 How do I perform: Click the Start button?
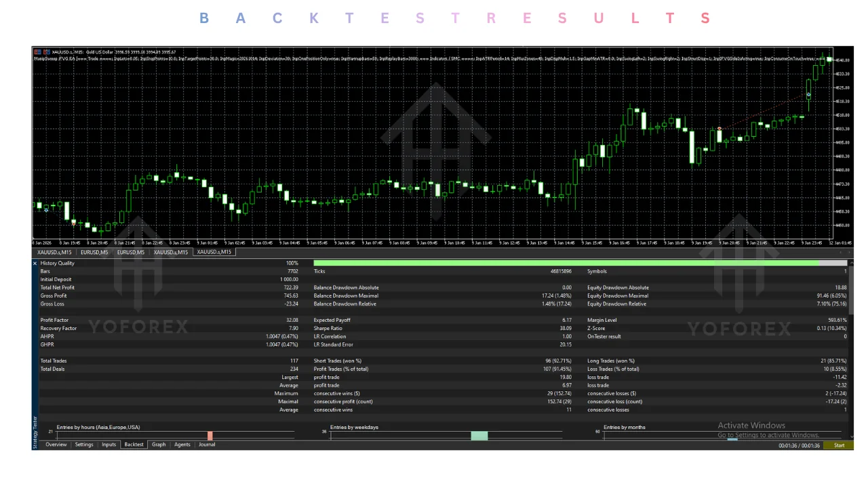pos(839,445)
